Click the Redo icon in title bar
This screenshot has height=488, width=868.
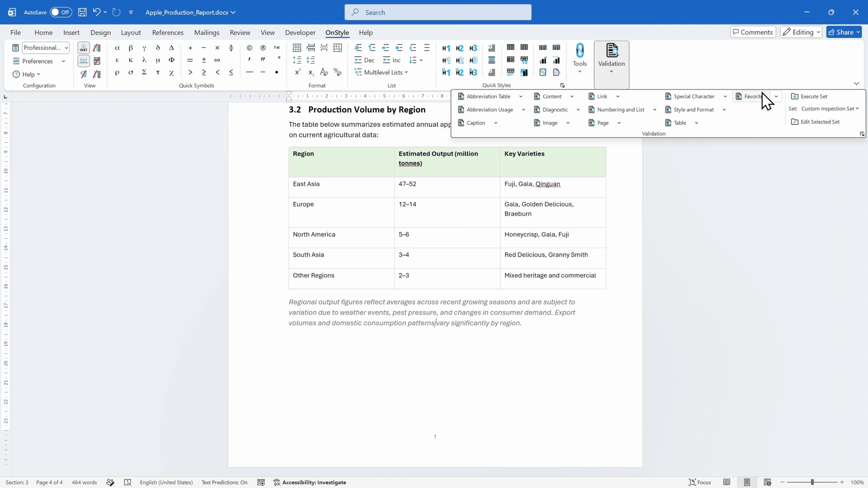point(116,12)
